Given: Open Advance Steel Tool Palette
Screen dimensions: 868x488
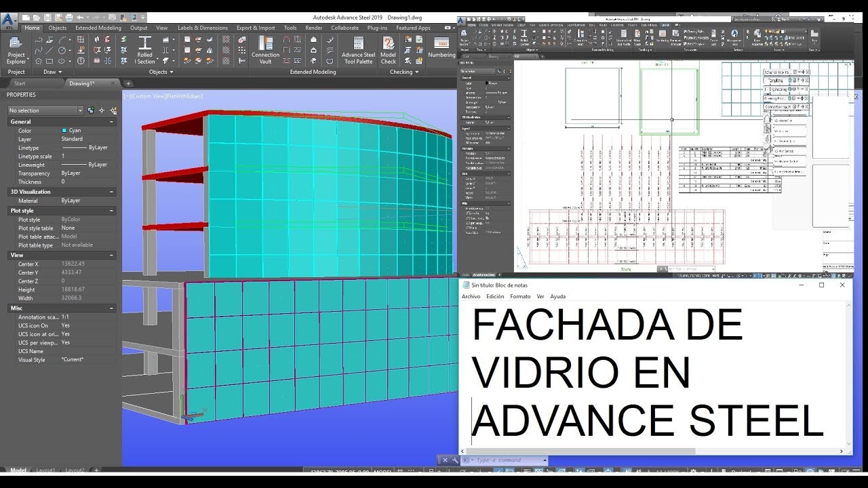Looking at the screenshot, I should coord(358,51).
